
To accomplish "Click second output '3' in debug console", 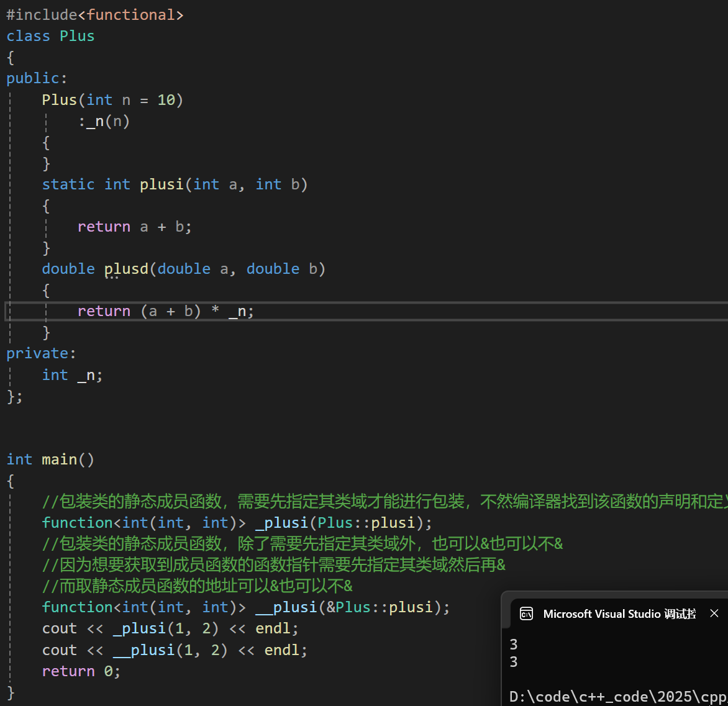I will pos(514,661).
